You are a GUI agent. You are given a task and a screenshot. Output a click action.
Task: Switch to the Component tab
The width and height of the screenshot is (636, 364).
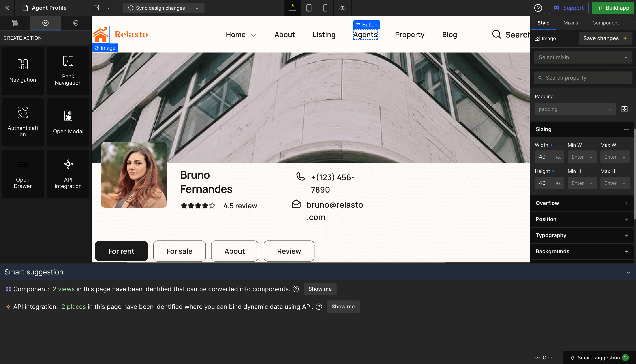tap(606, 23)
